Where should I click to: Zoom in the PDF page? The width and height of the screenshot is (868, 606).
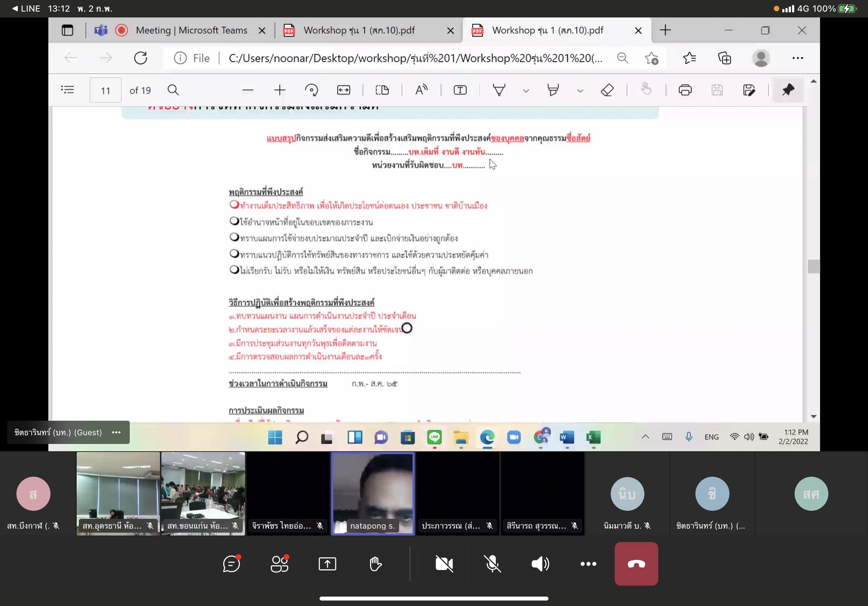[280, 90]
